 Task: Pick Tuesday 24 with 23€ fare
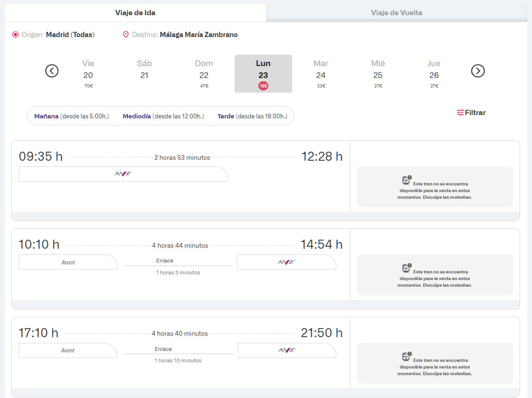point(321,74)
